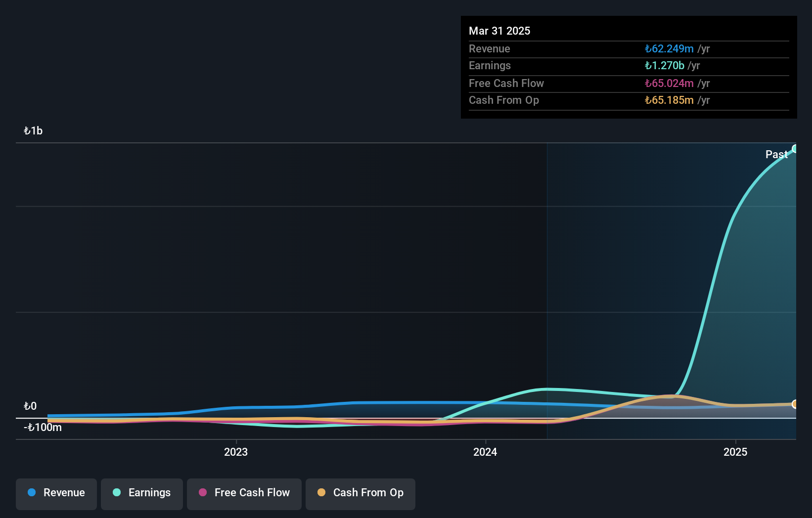Click the ₺1b y-axis label
Image resolution: width=812 pixels, height=518 pixels.
click(33, 130)
